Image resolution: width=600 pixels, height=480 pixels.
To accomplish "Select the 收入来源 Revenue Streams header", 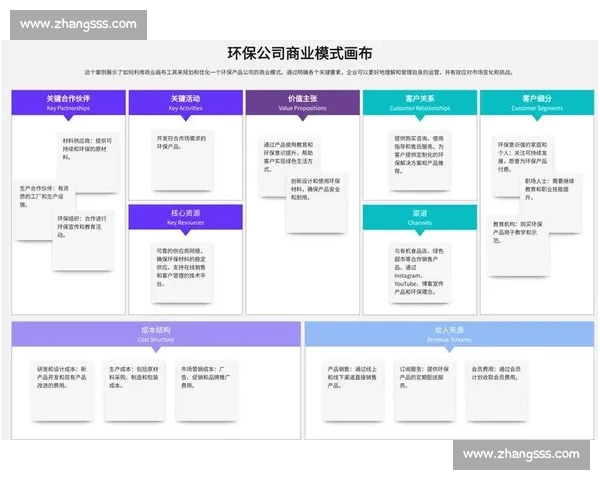I will click(x=449, y=334).
